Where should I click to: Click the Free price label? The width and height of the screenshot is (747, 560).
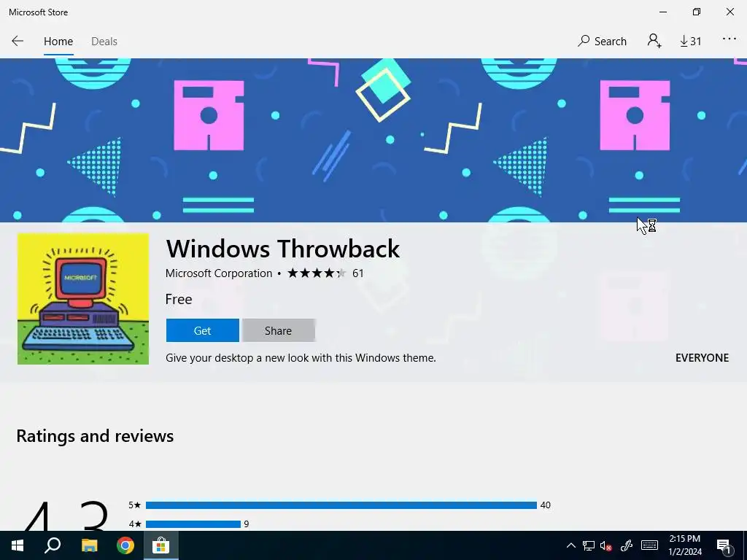click(x=179, y=299)
